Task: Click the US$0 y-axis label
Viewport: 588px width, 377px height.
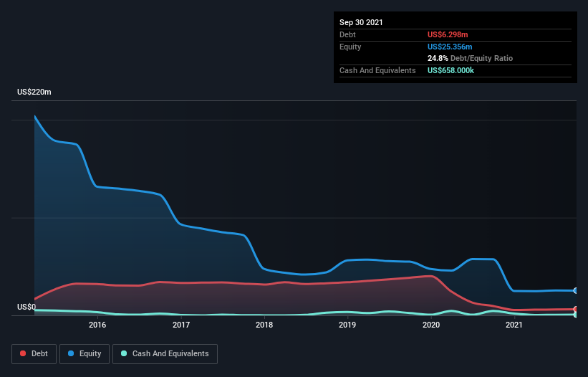Action: pos(26,307)
